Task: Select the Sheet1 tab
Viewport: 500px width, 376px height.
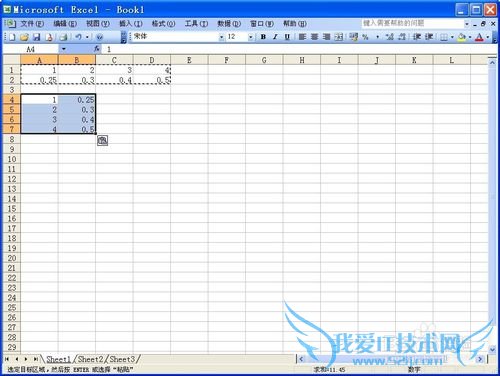Action: [x=59, y=359]
